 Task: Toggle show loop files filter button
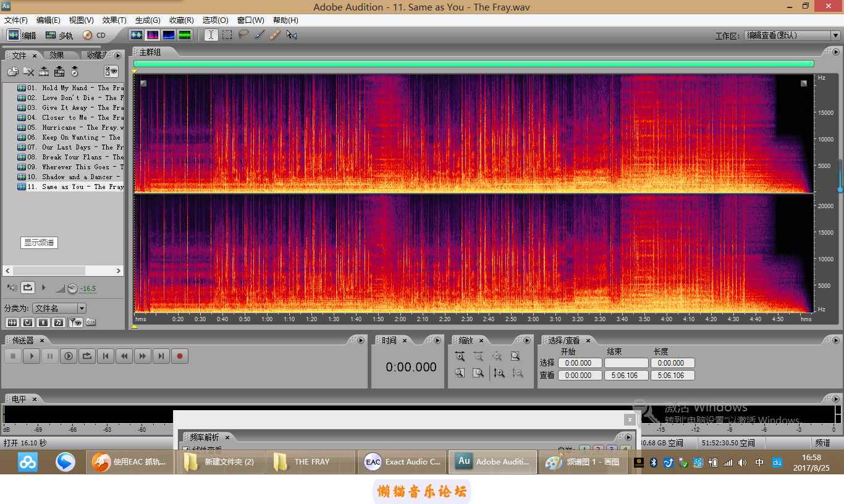tap(28, 322)
